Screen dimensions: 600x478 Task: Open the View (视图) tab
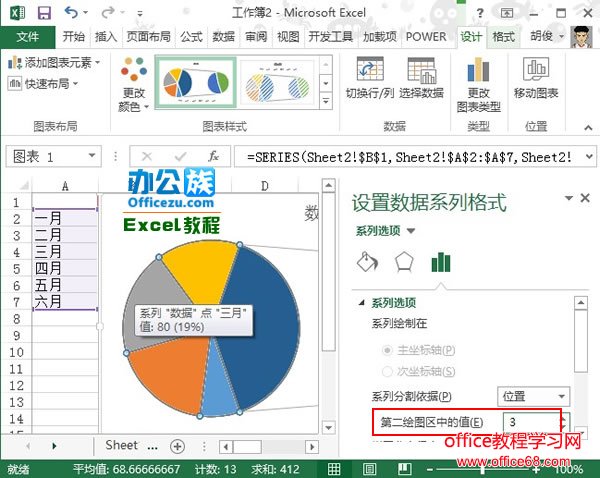(x=288, y=37)
